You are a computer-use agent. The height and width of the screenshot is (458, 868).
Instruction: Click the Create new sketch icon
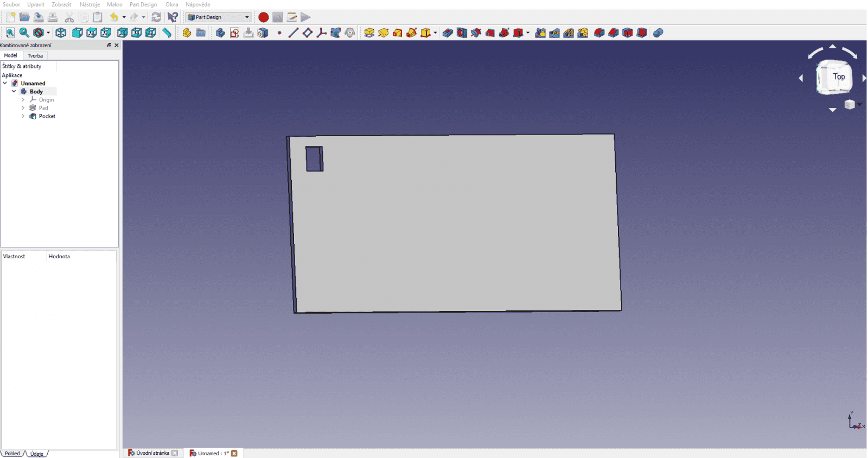[234, 33]
